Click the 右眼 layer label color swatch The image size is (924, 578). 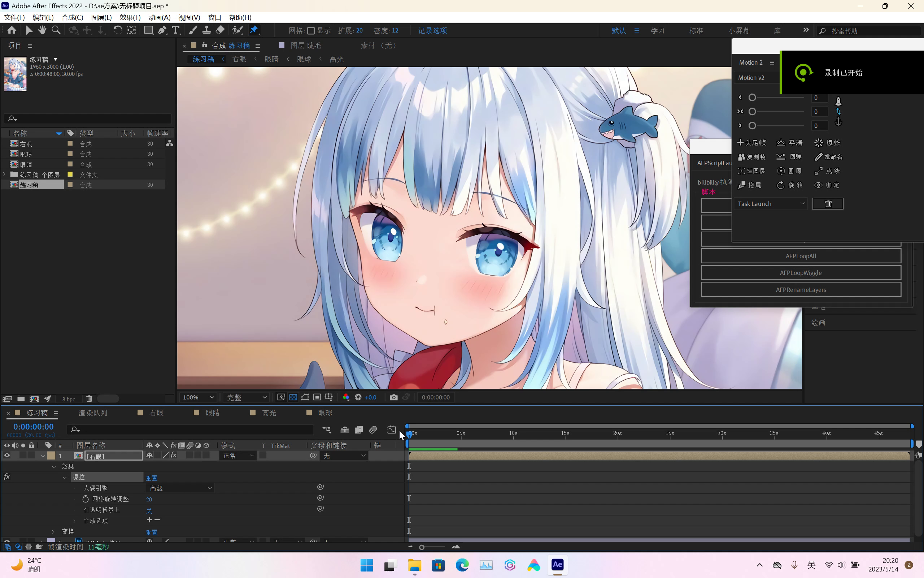[x=51, y=455]
